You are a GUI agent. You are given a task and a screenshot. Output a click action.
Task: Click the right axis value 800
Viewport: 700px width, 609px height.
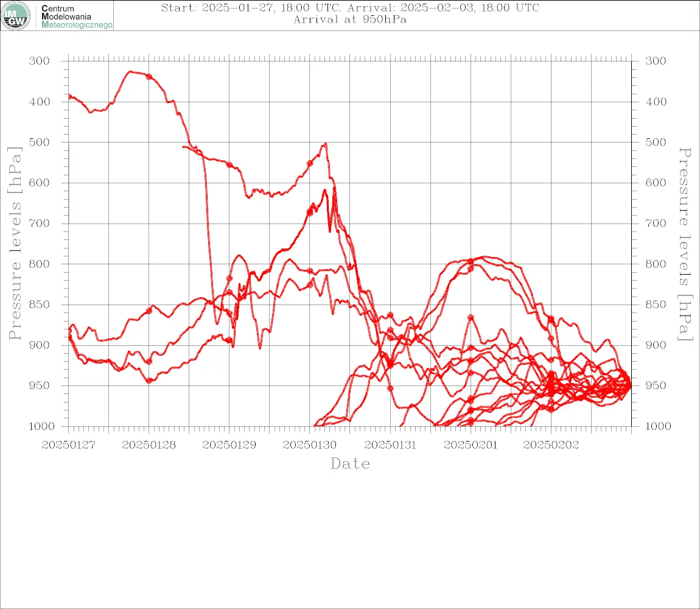(x=656, y=264)
